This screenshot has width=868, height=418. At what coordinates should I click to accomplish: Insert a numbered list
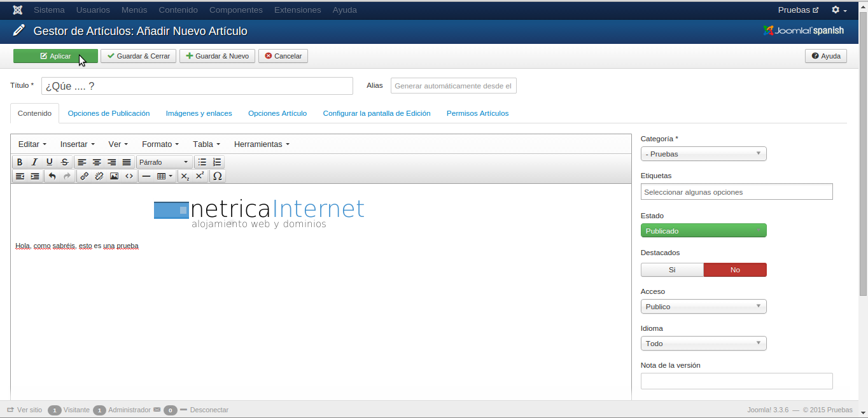217,162
